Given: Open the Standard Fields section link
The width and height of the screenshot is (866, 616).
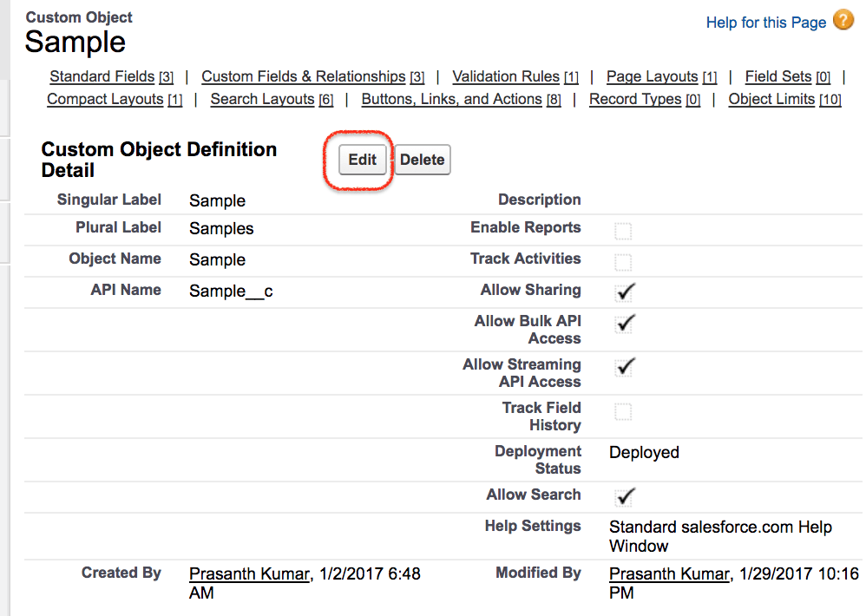Looking at the screenshot, I should pyautogui.click(x=101, y=76).
